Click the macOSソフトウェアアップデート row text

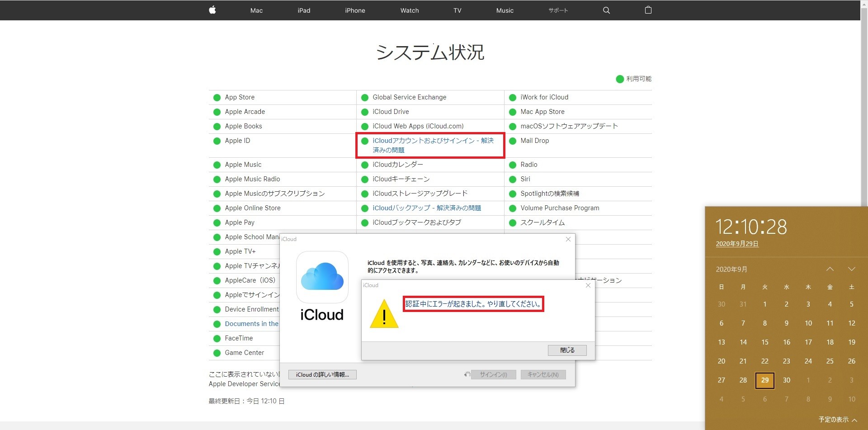[x=569, y=126]
